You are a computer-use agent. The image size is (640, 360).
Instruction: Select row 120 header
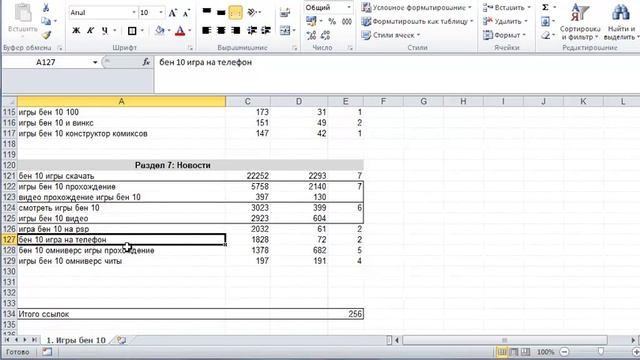pyautogui.click(x=9, y=165)
